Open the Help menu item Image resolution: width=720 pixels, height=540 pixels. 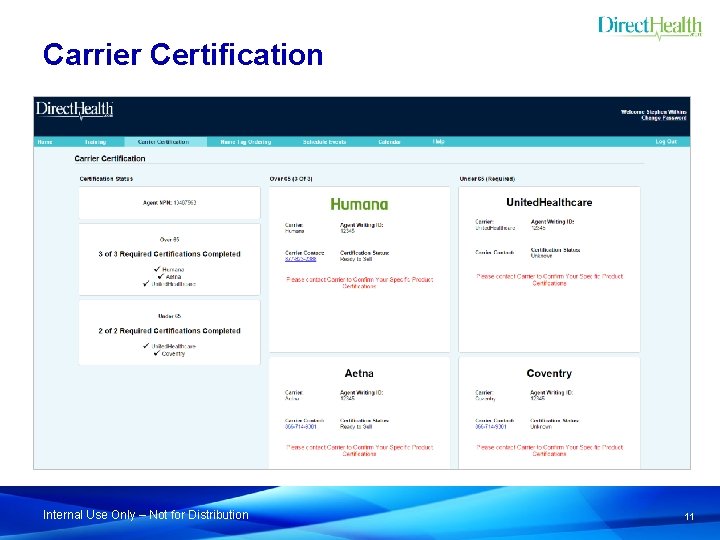[439, 141]
